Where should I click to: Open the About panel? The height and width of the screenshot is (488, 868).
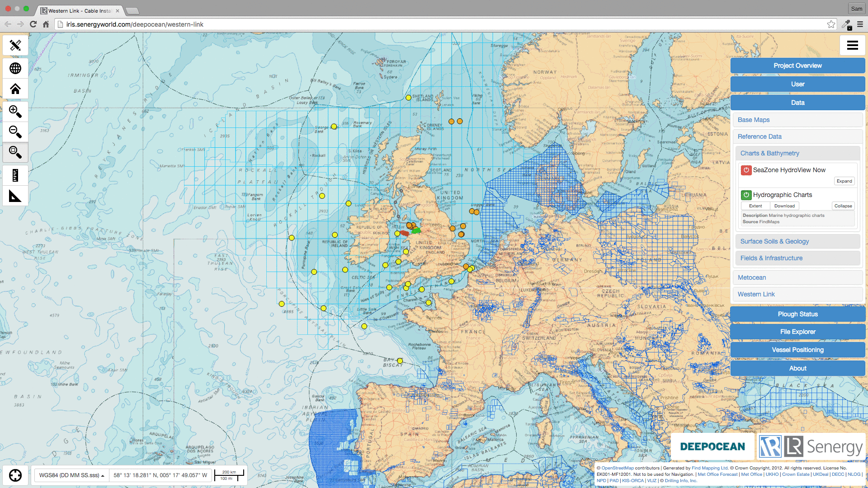tap(798, 368)
